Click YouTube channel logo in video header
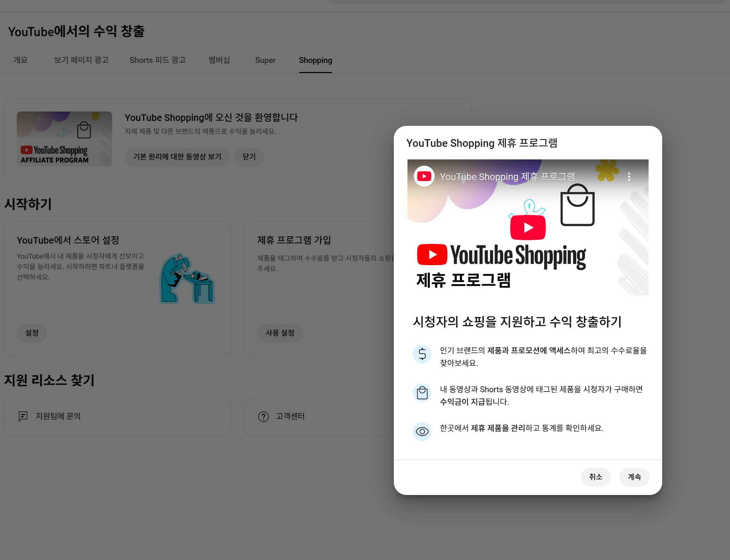Image resolution: width=730 pixels, height=560 pixels. click(x=424, y=176)
